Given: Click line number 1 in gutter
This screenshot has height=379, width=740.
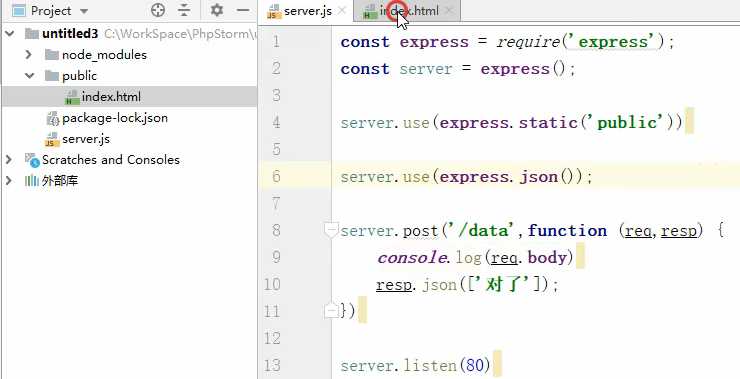Looking at the screenshot, I should [x=276, y=42].
